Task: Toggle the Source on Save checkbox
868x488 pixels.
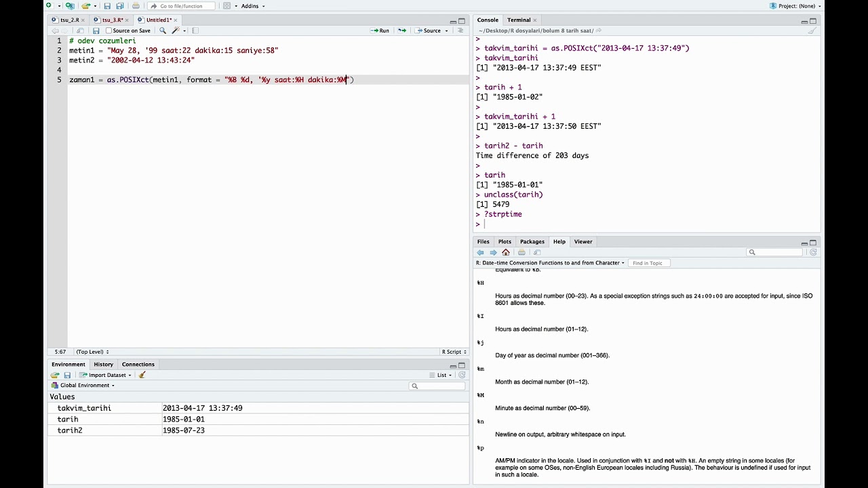Action: pyautogui.click(x=108, y=30)
